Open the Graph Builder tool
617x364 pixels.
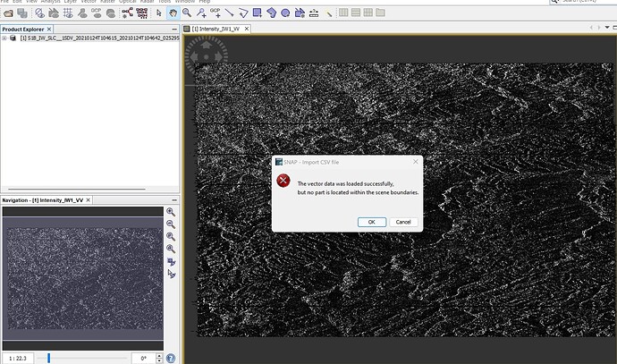[127, 13]
